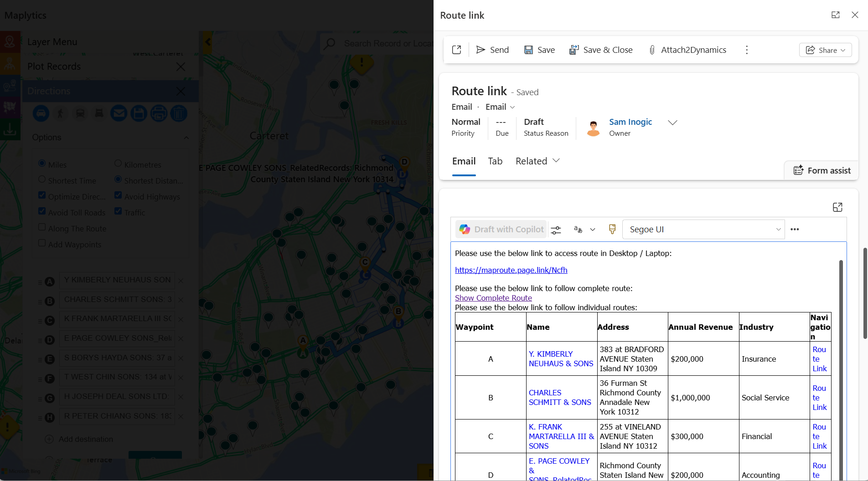The height and width of the screenshot is (481, 868).
Task: Expand the header details chevron beside Owner
Action: [672, 123]
